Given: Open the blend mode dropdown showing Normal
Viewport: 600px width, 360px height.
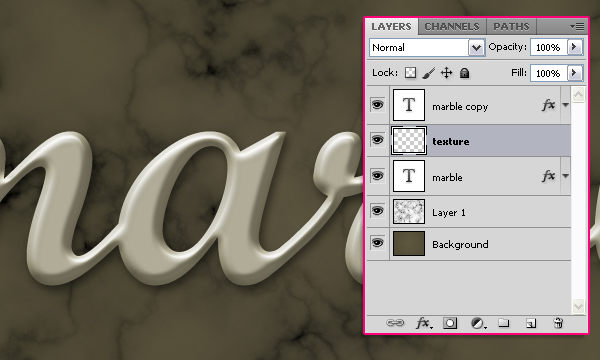Looking at the screenshot, I should (x=427, y=48).
